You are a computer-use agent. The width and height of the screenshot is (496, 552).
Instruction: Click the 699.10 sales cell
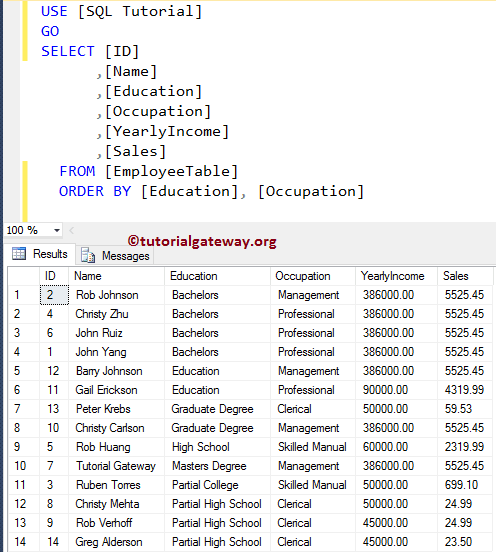465,485
